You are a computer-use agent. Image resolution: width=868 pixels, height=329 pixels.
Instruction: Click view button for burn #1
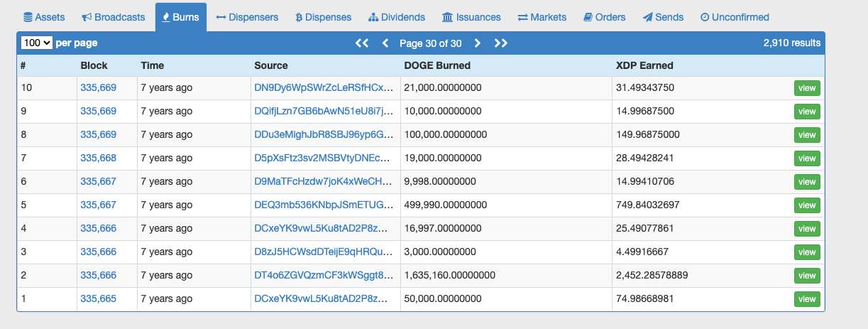click(x=807, y=299)
